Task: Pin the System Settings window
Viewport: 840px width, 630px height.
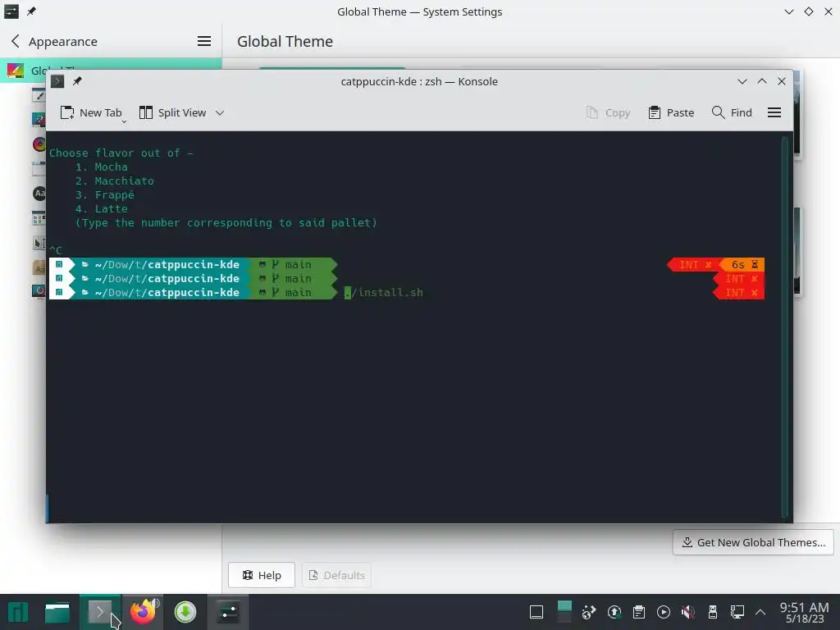Action: (x=32, y=11)
